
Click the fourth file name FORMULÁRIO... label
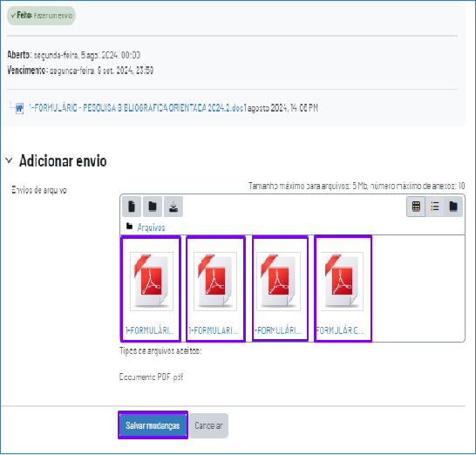(x=340, y=330)
